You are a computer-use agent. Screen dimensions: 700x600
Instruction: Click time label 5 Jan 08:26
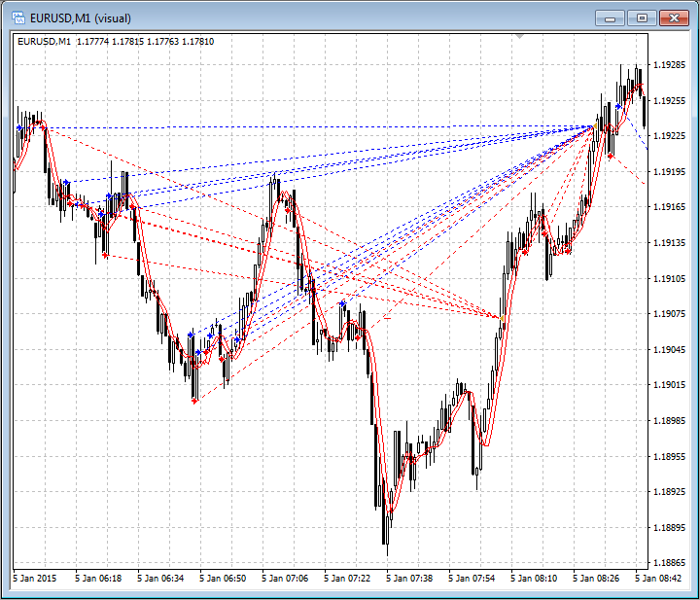[596, 579]
